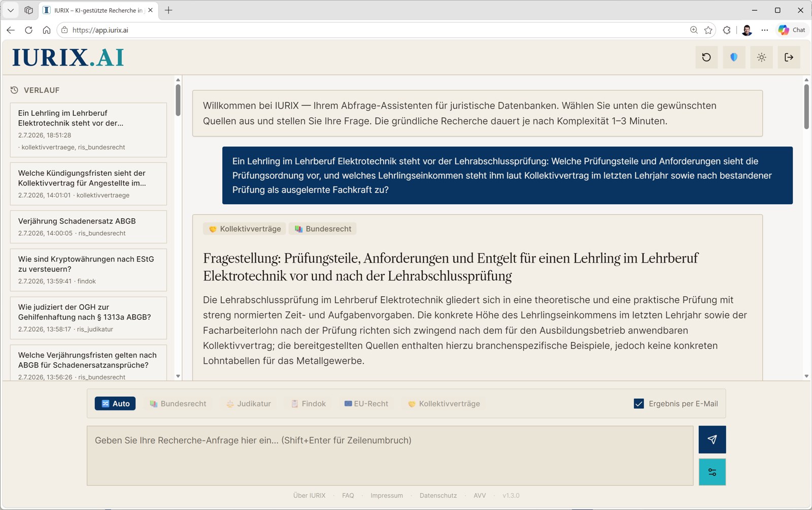Close the IURIX browser tab
This screenshot has width=812, height=510.
[x=150, y=10]
